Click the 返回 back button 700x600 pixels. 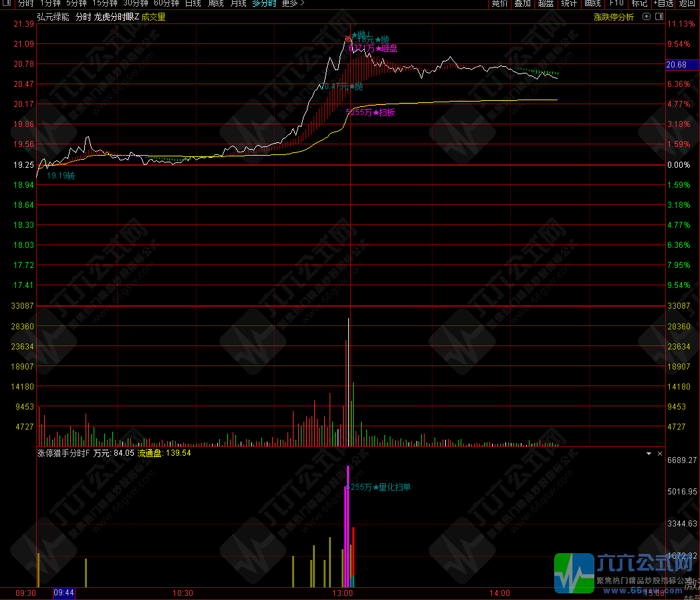tap(687, 3)
